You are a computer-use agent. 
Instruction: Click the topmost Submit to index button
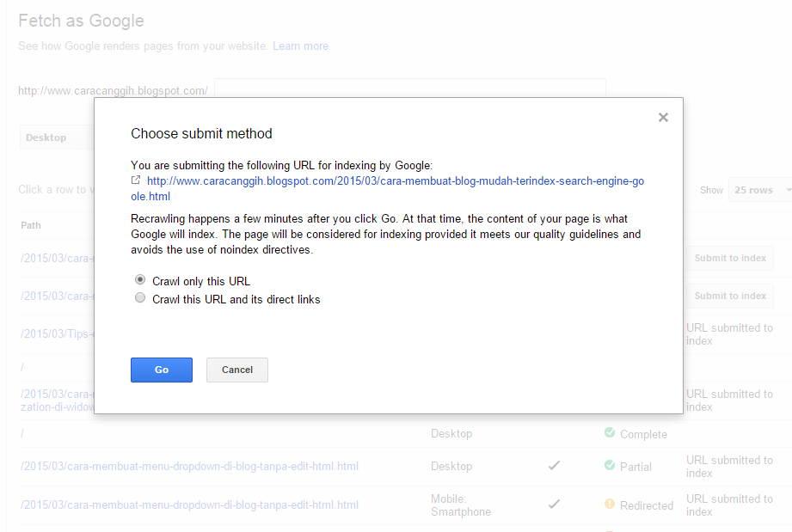[729, 258]
